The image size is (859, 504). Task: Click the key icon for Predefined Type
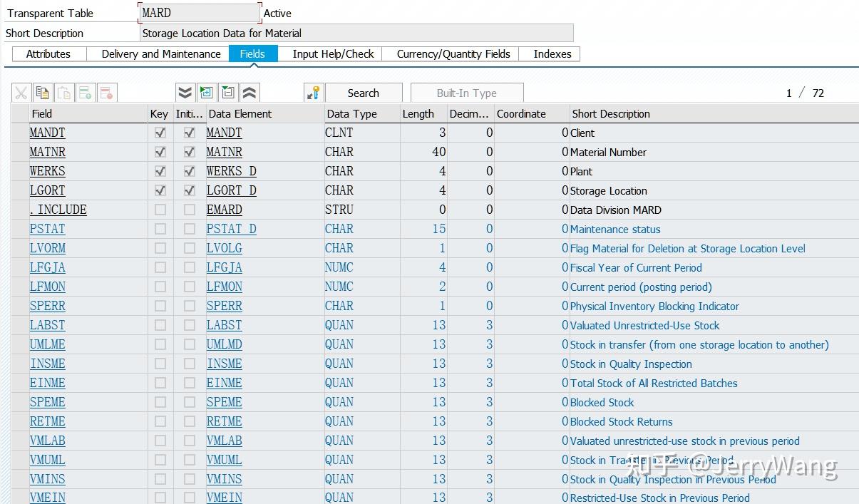(x=313, y=92)
